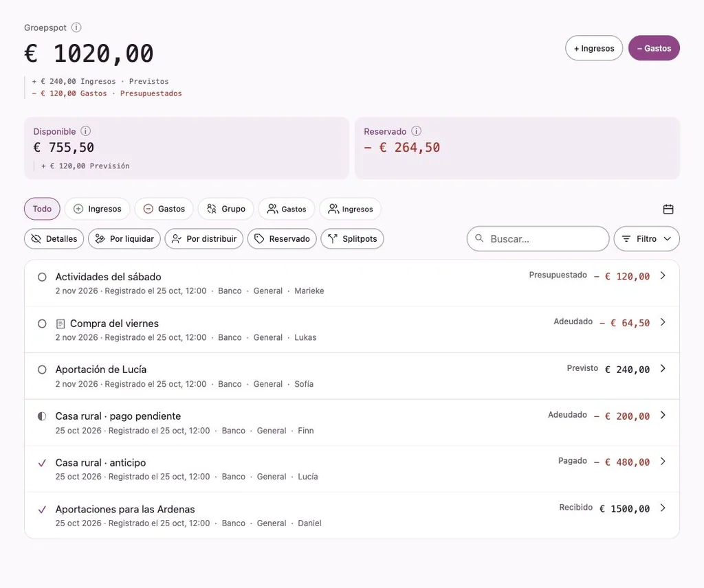Open Aportaciones para las Ardenas title
Image resolution: width=704 pixels, height=588 pixels.
(125, 509)
